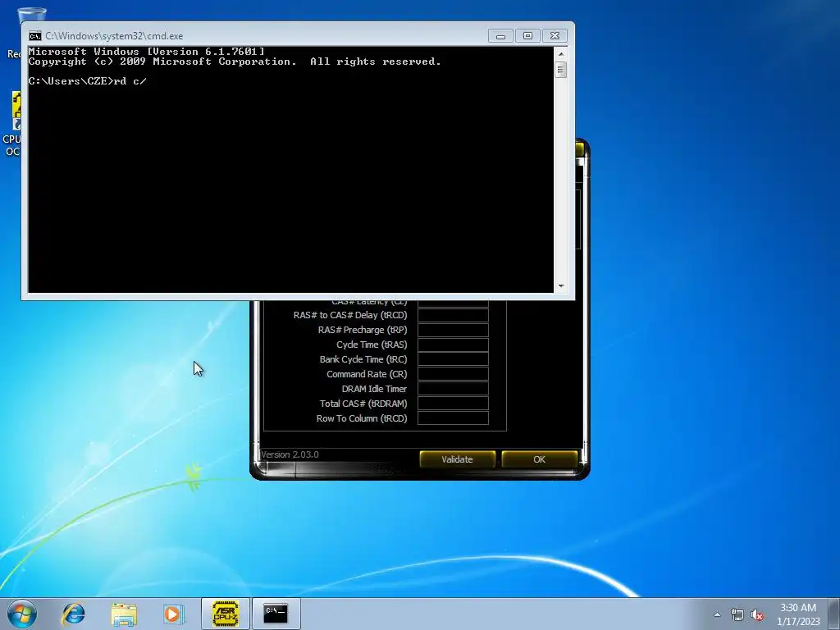Click the RAS# Precharge (tRP) value field
The height and width of the screenshot is (630, 840).
tap(453, 330)
